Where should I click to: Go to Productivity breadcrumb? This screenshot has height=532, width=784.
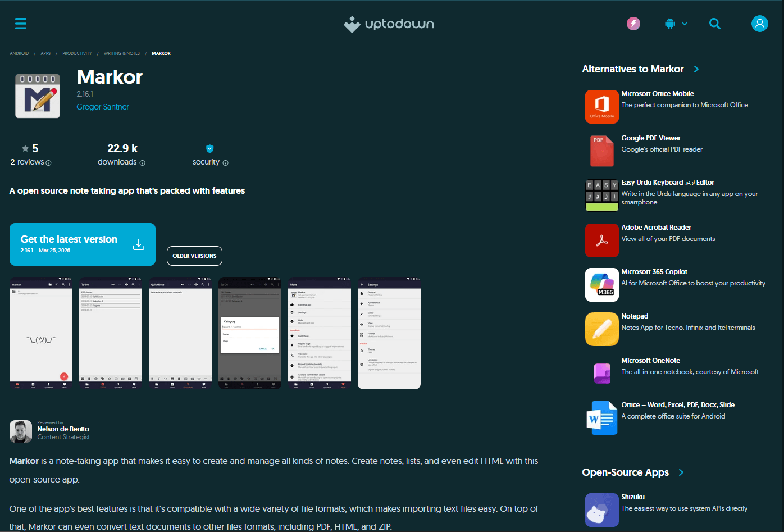pyautogui.click(x=77, y=53)
